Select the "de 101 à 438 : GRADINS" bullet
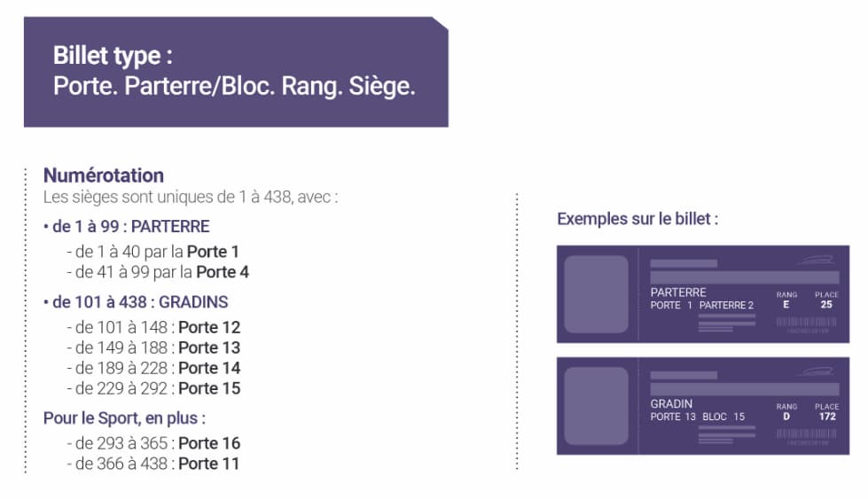 click(x=135, y=302)
